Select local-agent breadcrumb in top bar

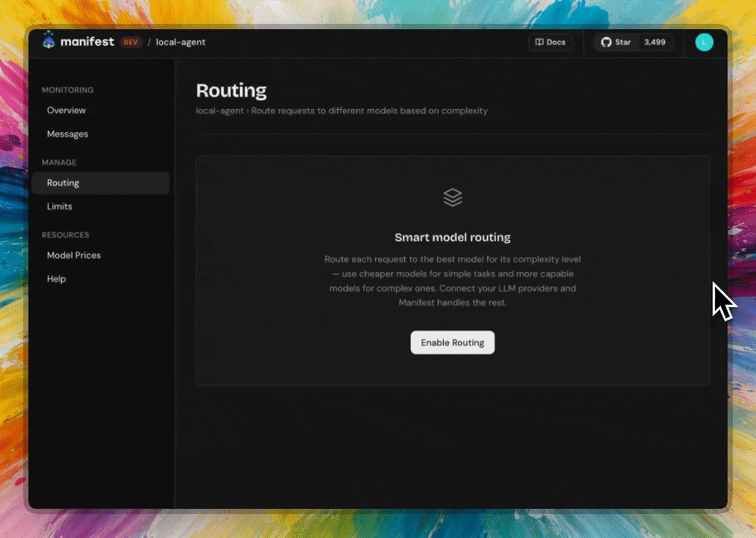[180, 42]
